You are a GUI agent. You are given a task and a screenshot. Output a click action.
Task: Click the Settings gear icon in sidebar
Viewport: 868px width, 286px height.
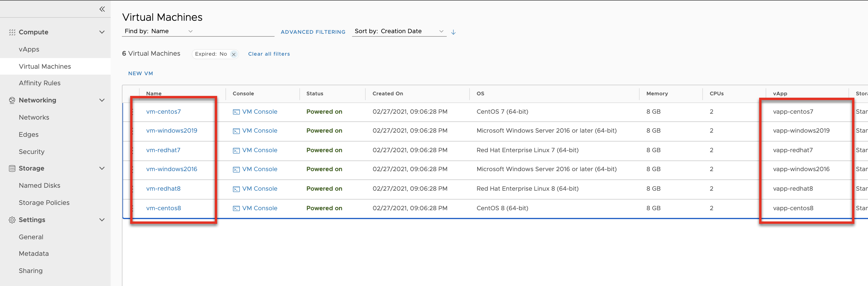tap(12, 220)
